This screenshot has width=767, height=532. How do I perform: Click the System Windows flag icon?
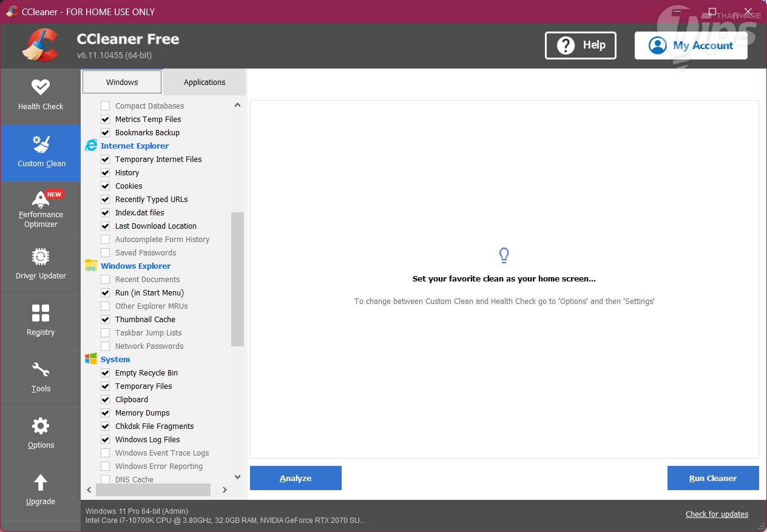91,359
